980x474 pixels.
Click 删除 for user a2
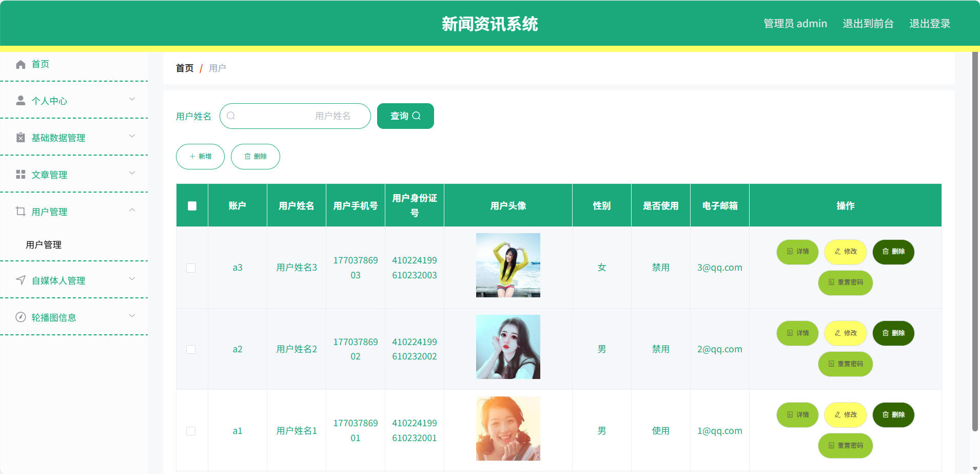pyautogui.click(x=893, y=333)
